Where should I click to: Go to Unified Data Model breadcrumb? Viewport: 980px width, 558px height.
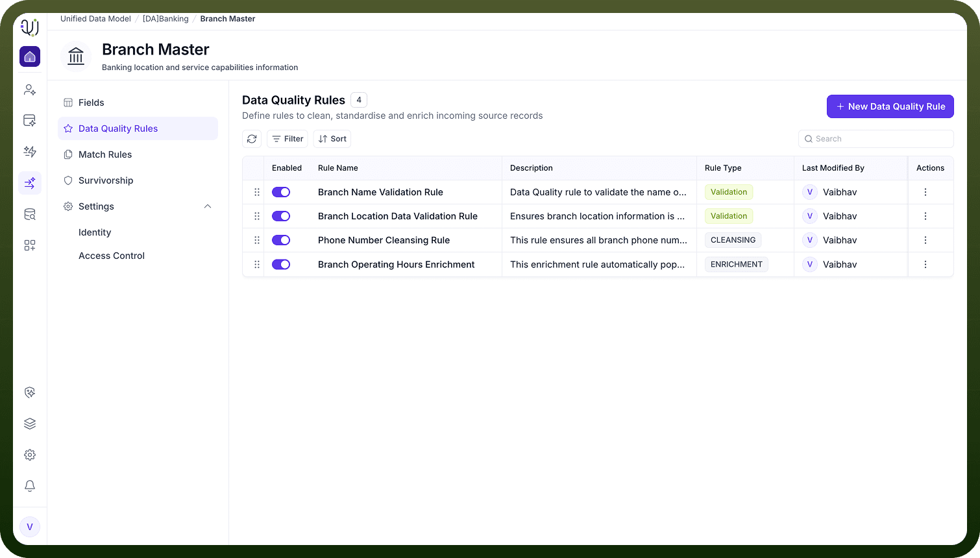pyautogui.click(x=95, y=19)
